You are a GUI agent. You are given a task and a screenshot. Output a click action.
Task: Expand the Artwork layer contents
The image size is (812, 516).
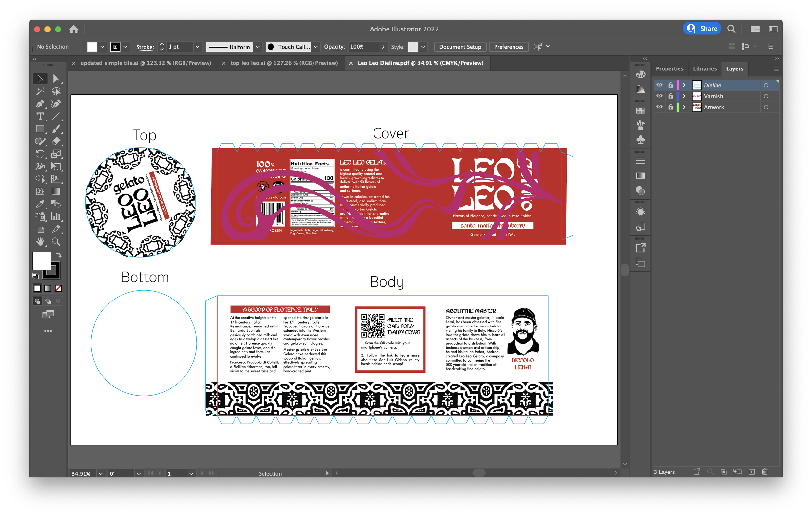(684, 107)
